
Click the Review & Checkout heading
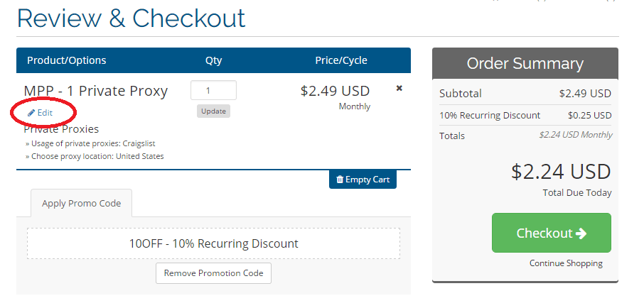tap(132, 18)
